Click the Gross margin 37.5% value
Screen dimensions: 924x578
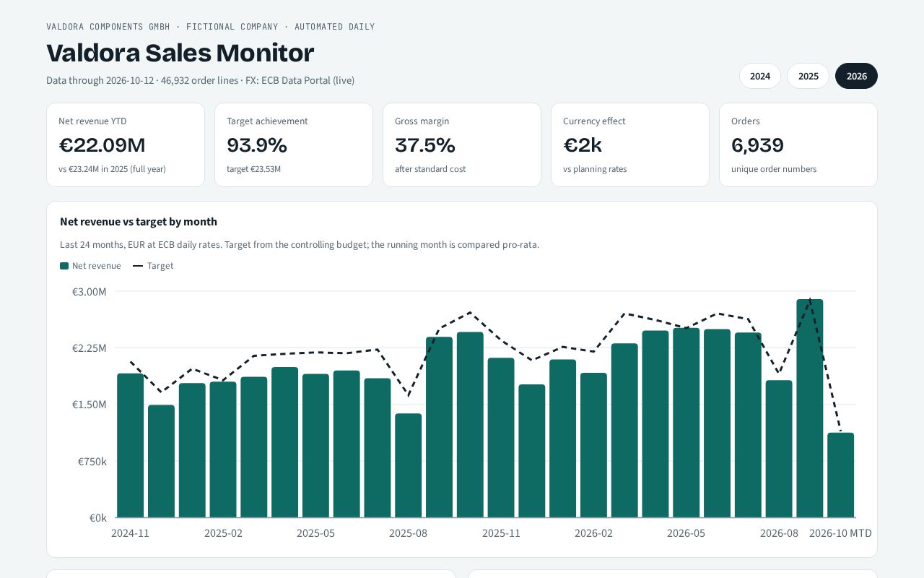[x=425, y=145]
